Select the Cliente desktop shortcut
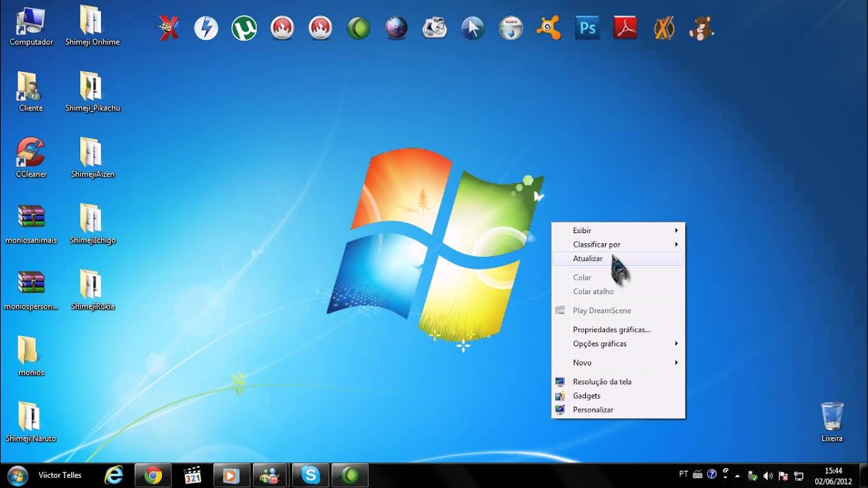868x488 pixels. point(31,92)
